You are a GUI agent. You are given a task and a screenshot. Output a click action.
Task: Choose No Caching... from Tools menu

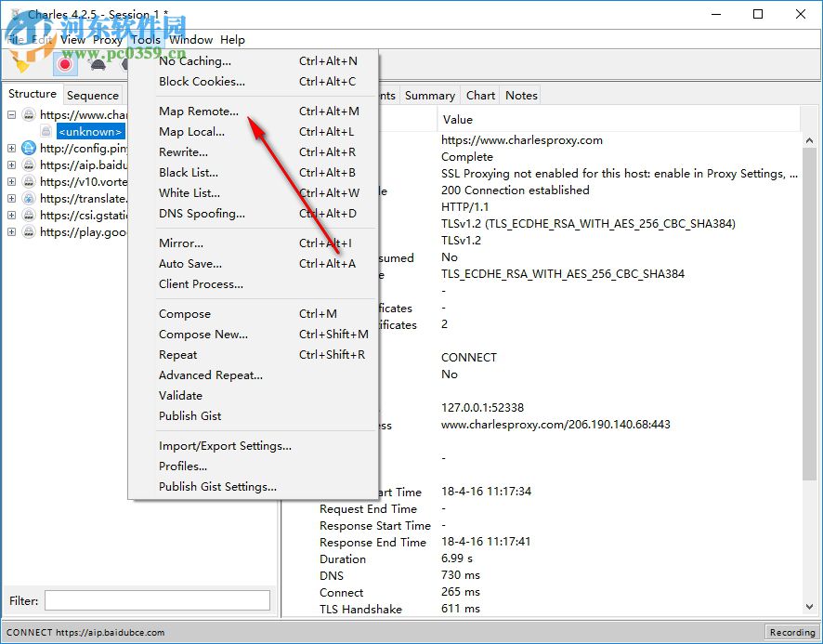click(x=253, y=61)
